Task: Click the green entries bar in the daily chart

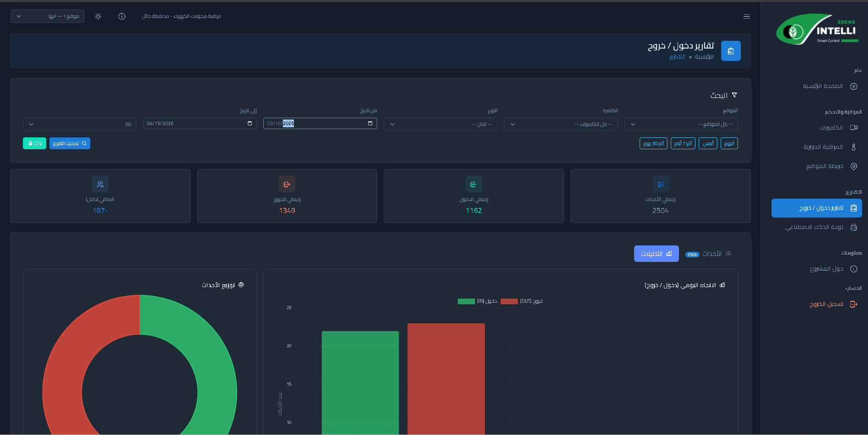Action: [x=360, y=383]
